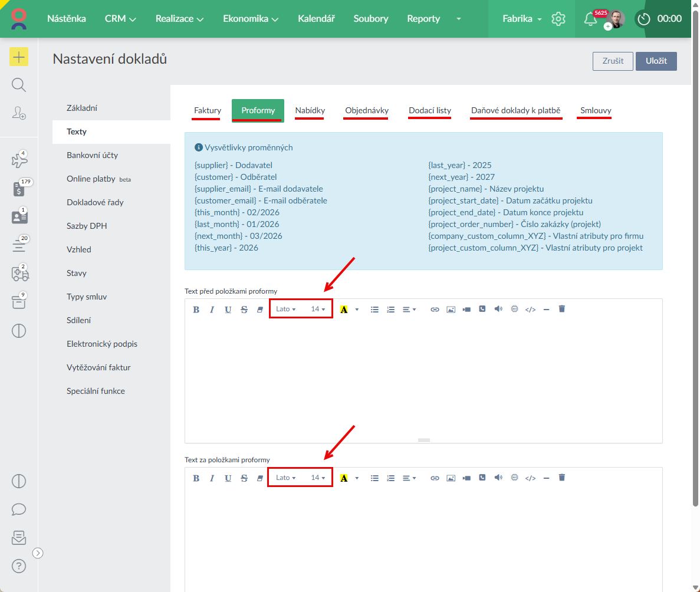This screenshot has height=592, width=700.
Task: Click the Zrušit button
Action: pos(613,61)
